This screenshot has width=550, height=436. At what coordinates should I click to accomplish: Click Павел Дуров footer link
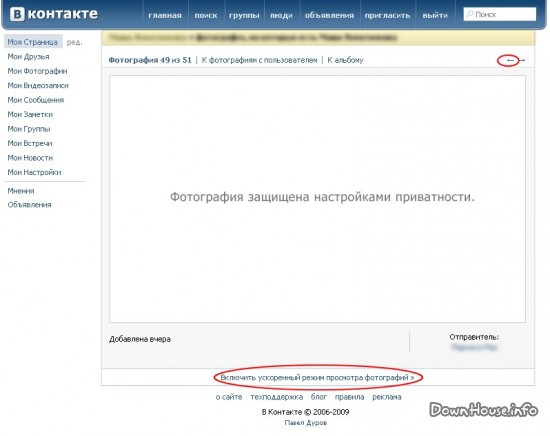306,423
